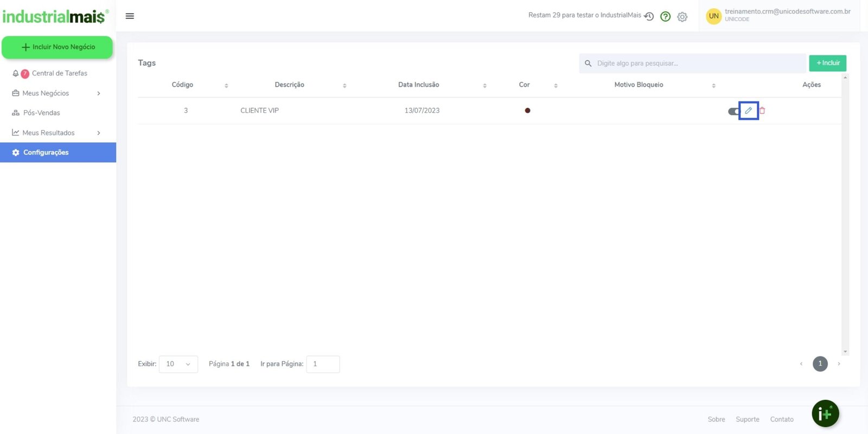This screenshot has width=868, height=434.
Task: Click the pencil edit icon for CLIENTE VIP
Action: click(748, 111)
